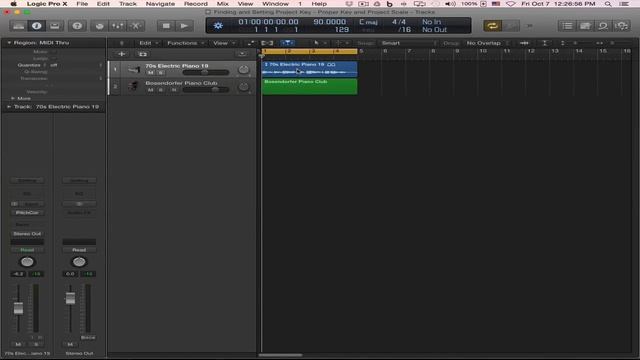Image resolution: width=640 pixels, height=360 pixels.
Task: Open the tracks area Edit menu
Action: pyautogui.click(x=148, y=43)
